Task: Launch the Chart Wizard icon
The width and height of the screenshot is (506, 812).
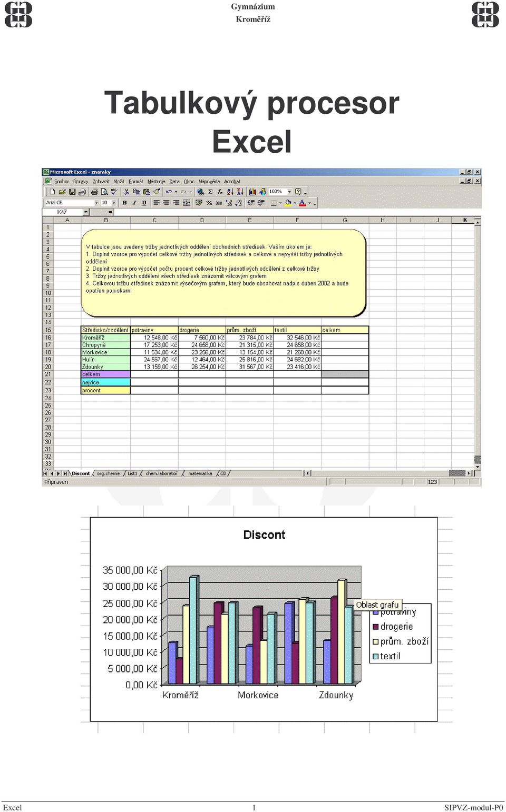Action: [x=252, y=192]
